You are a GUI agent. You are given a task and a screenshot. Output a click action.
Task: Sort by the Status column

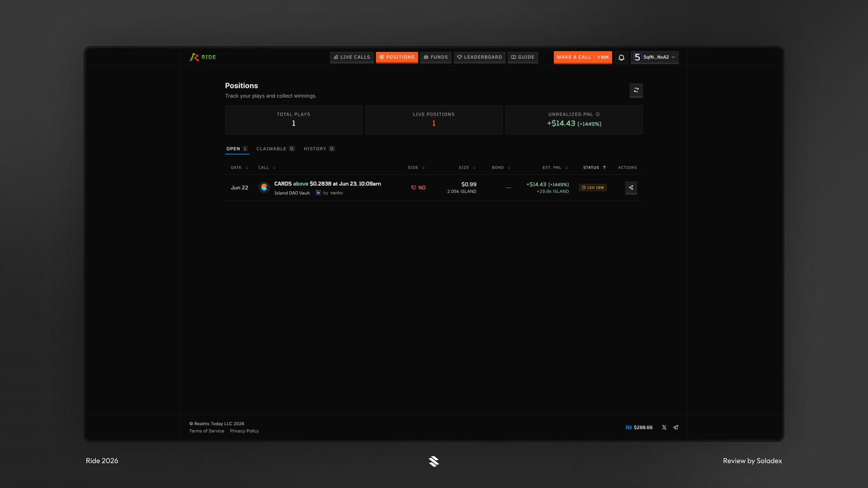(x=594, y=168)
